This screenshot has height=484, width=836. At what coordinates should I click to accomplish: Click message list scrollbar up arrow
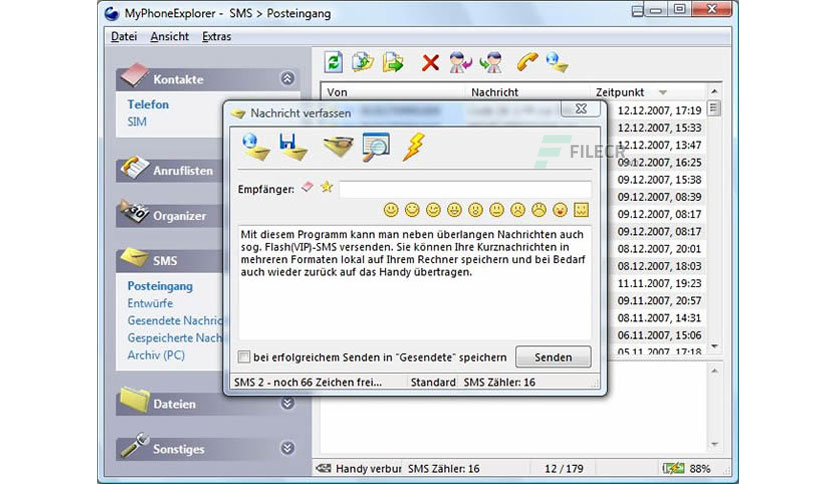pos(714,92)
